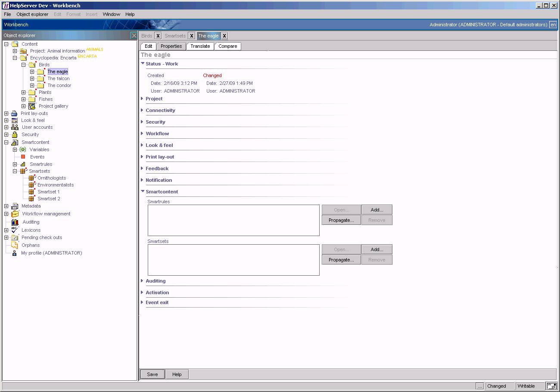Open the Lexicons ABC icon
This screenshot has width=560, height=392.
[15, 230]
